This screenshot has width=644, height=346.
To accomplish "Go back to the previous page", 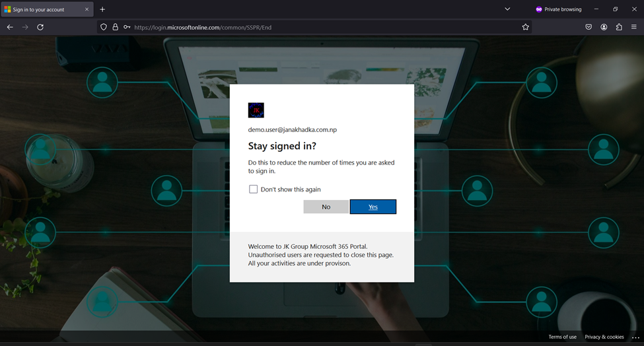I will click(x=10, y=27).
